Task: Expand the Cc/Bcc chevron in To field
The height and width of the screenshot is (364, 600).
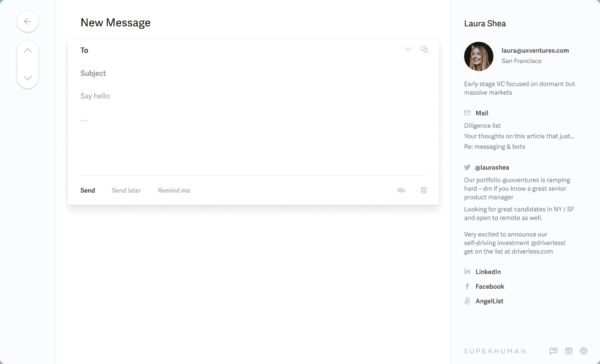Action: [408, 49]
